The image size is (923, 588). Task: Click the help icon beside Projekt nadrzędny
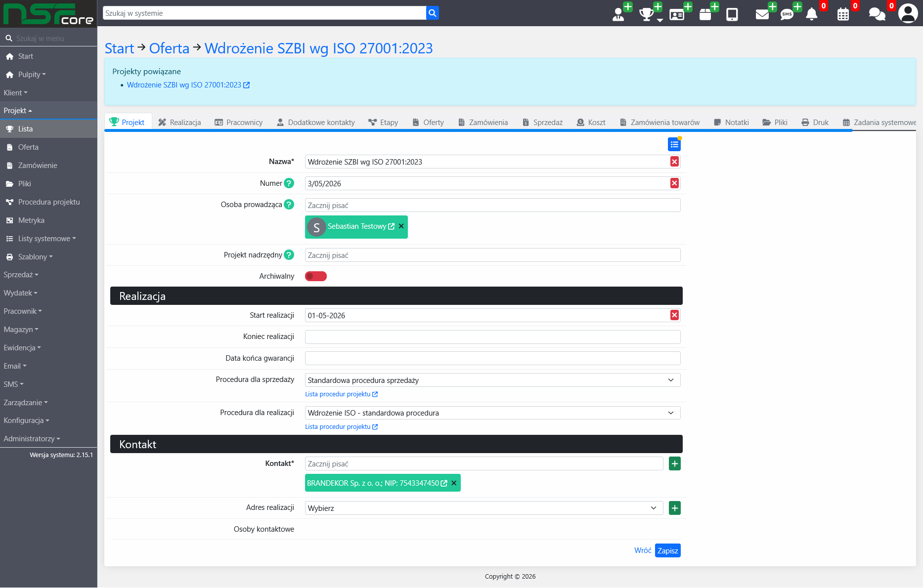point(289,255)
